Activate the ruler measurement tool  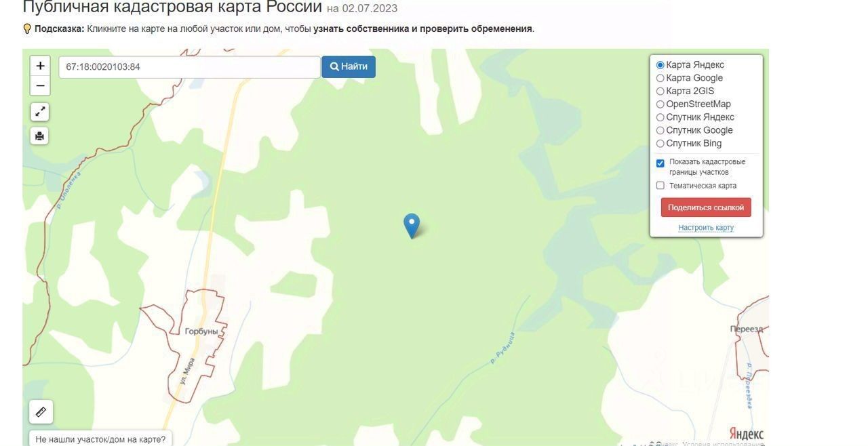[x=41, y=411]
